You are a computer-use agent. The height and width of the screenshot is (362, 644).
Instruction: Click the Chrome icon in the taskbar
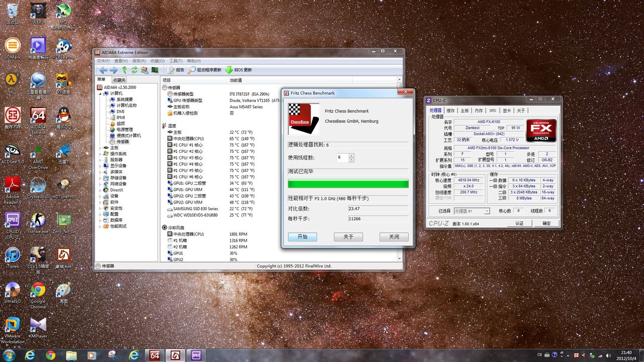(50, 355)
